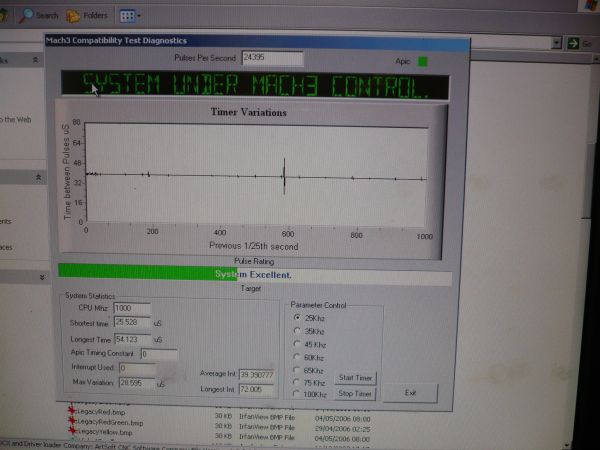The height and width of the screenshot is (450, 600).
Task: Click the Average Int value field
Action: (256, 375)
